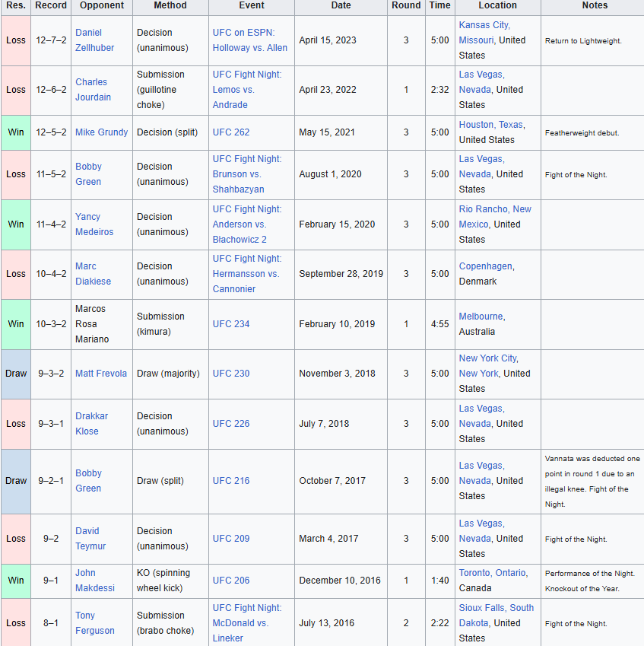Click the time 4:55 cell

(x=439, y=324)
